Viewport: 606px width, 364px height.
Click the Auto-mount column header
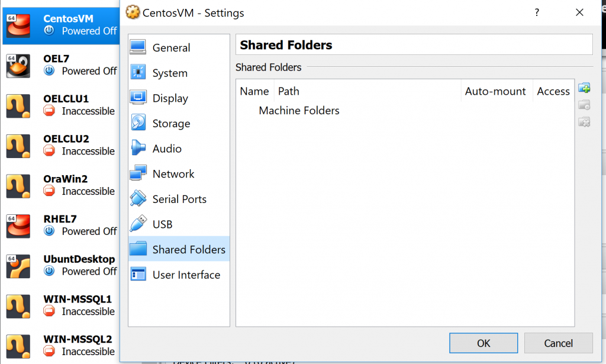(497, 91)
